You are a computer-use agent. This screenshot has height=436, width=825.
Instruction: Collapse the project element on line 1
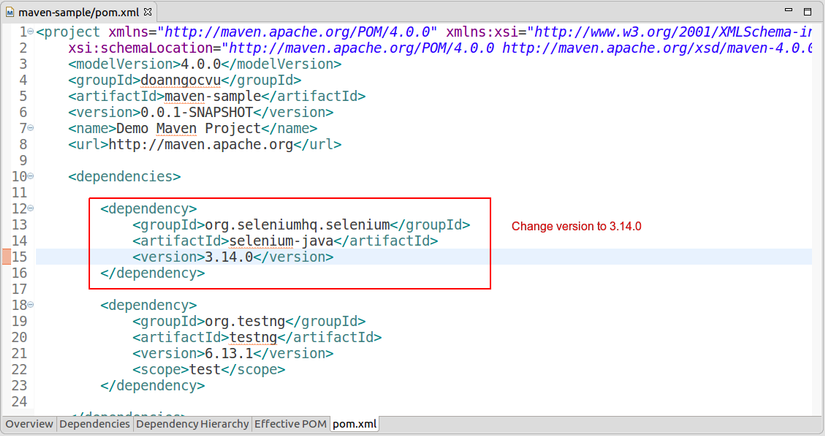click(31, 31)
